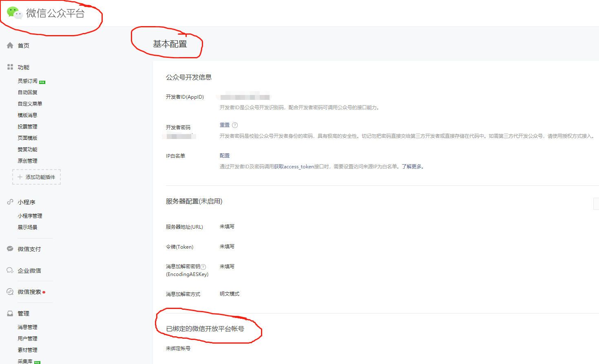Click the 明文模式 value
Viewport: 599px width, 364px height.
[x=230, y=294]
